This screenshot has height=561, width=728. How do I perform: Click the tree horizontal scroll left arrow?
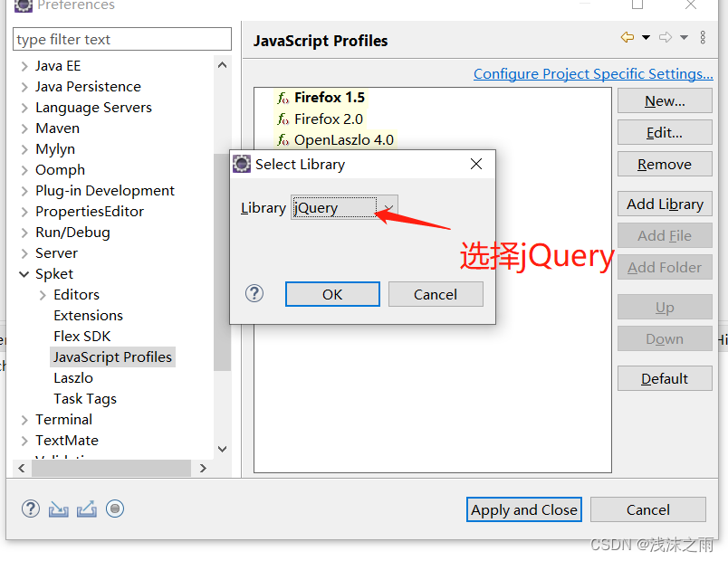(22, 468)
